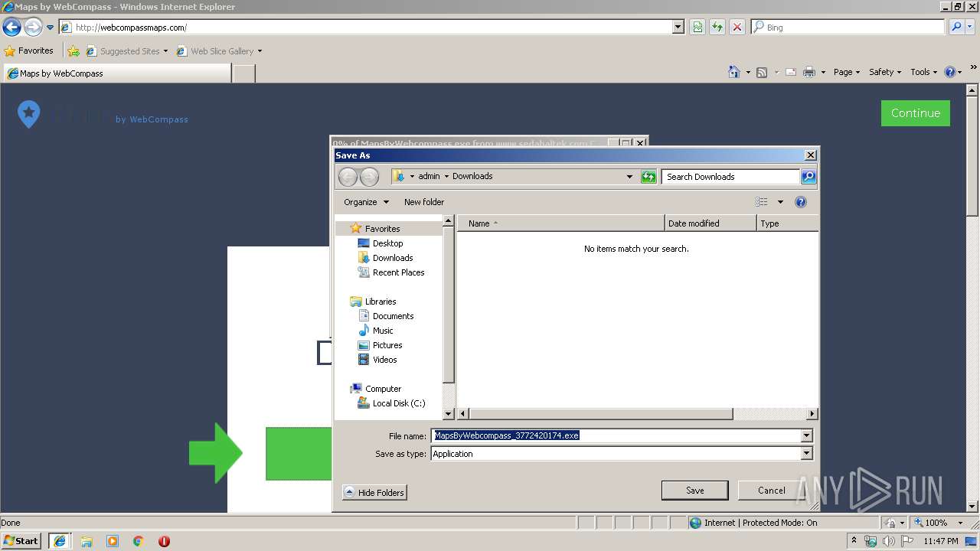Click the Help question mark icon in IE
The image size is (980, 551).
(950, 72)
